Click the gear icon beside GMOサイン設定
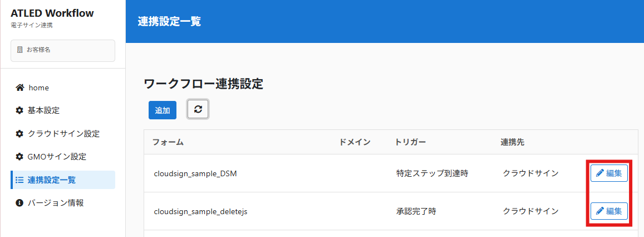Viewport: 644px width, 237px height. point(19,157)
